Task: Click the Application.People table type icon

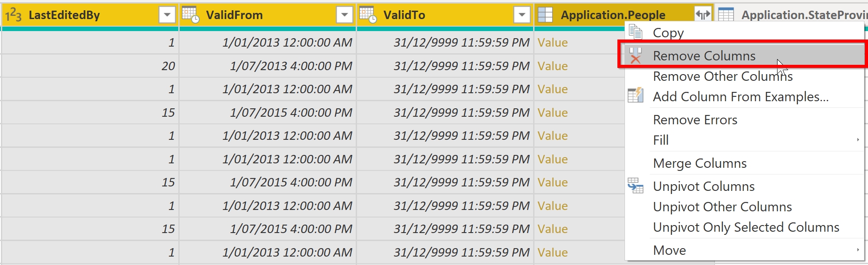Action: click(x=545, y=15)
